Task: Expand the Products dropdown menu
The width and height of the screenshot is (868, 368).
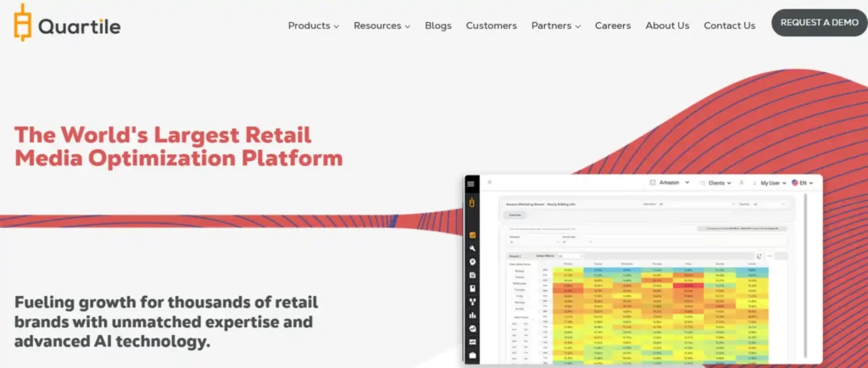Action: click(x=313, y=25)
